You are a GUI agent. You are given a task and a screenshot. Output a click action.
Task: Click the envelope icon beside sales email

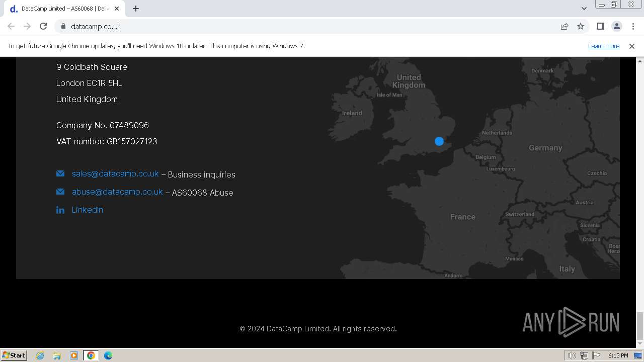point(60,173)
